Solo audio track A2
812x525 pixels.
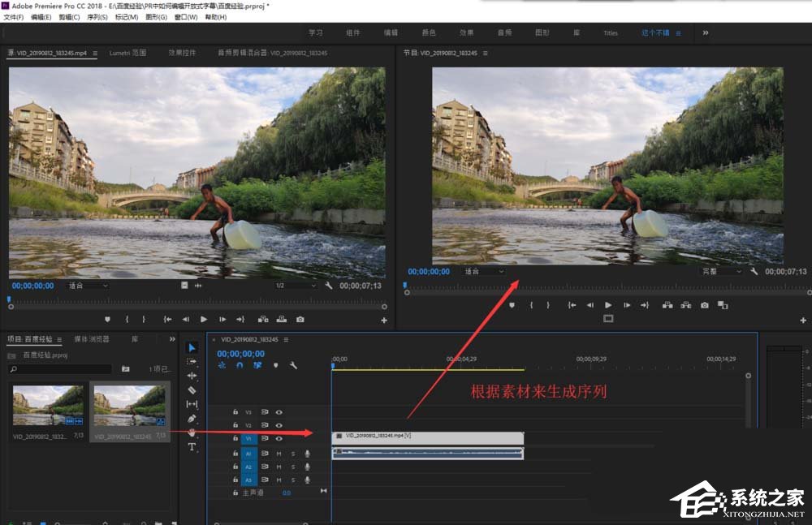point(293,467)
